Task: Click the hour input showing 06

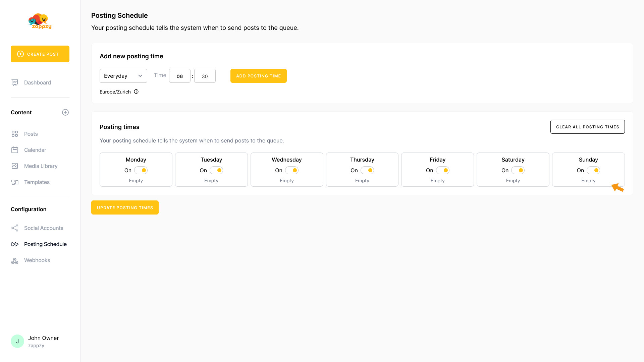Action: tap(179, 76)
